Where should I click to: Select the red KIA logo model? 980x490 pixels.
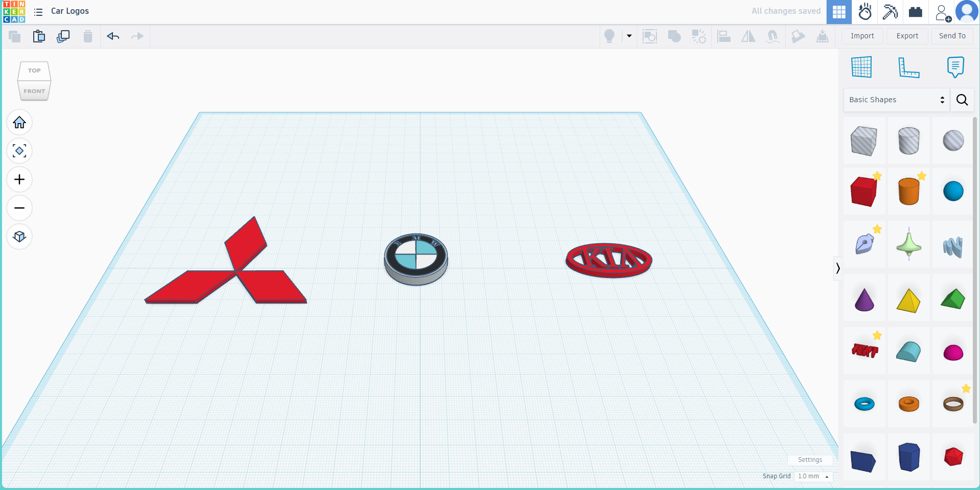[609, 260]
